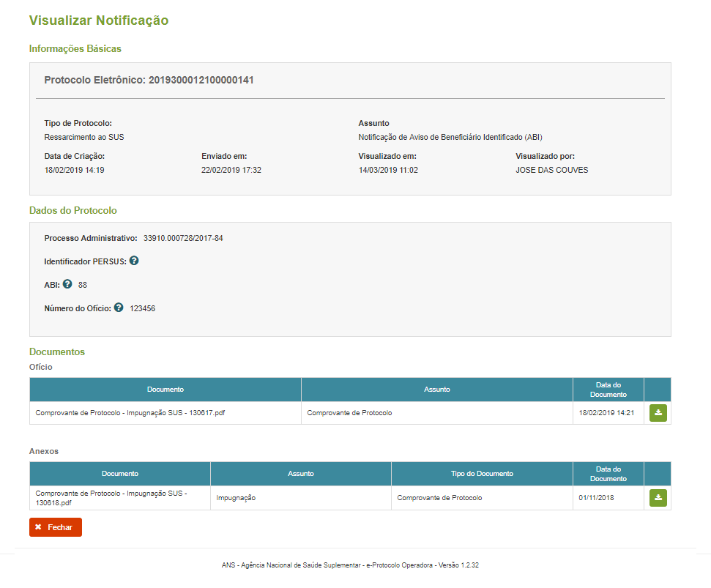Click the help icon beside Identificador PERSUS
This screenshot has height=588, width=711.
[x=134, y=261]
